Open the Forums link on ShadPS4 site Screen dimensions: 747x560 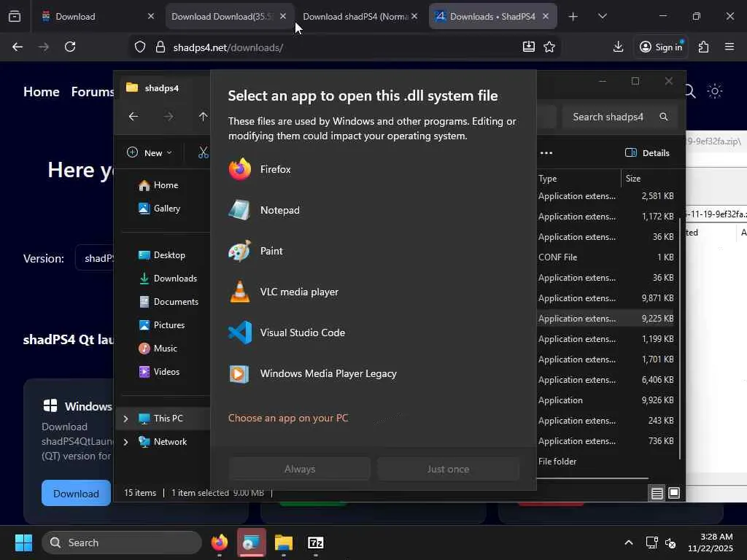click(93, 92)
